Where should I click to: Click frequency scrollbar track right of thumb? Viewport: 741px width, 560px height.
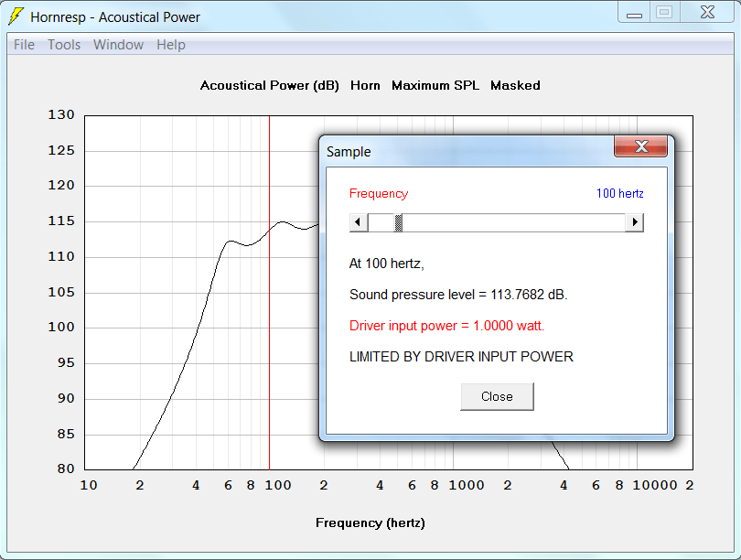pos(514,222)
